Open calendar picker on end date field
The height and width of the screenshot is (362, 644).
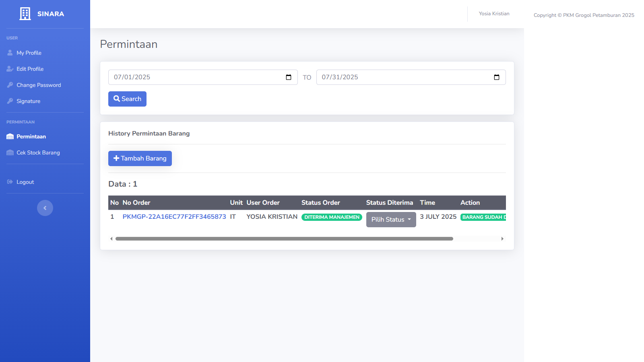(497, 77)
